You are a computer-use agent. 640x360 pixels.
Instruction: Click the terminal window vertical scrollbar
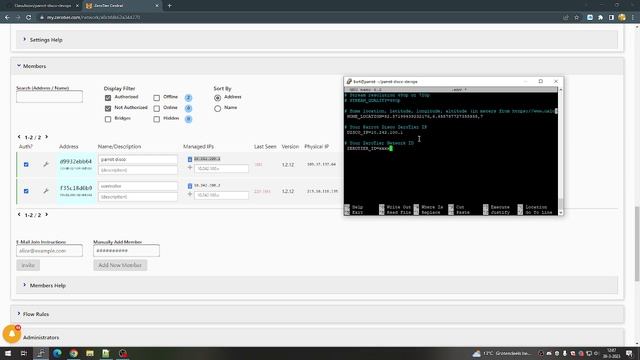(x=560, y=151)
